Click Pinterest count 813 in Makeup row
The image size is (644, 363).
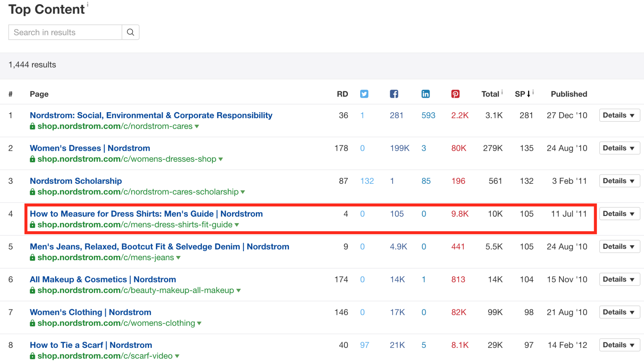[458, 279]
